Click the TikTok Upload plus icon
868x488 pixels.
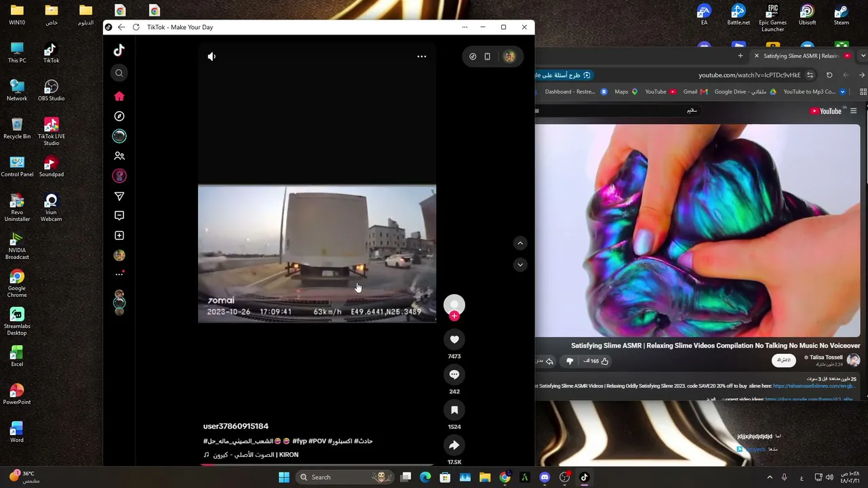(x=119, y=236)
